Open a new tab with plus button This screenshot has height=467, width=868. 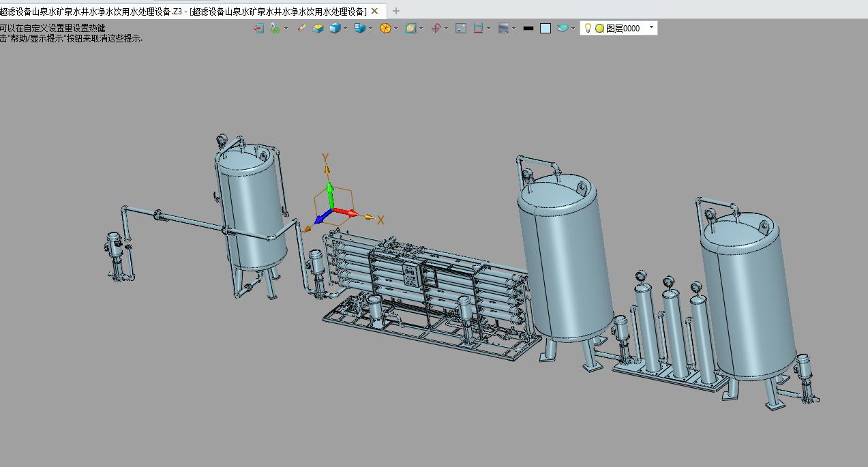click(x=396, y=11)
